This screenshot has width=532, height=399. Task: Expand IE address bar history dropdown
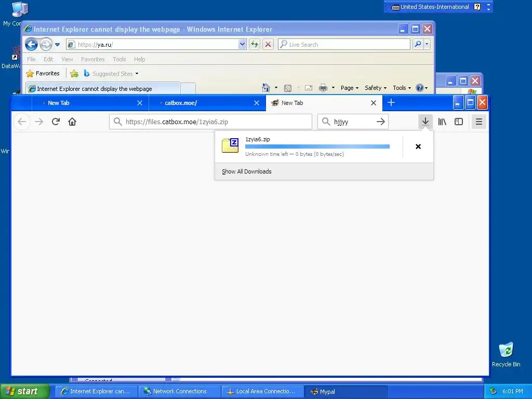[242, 45]
